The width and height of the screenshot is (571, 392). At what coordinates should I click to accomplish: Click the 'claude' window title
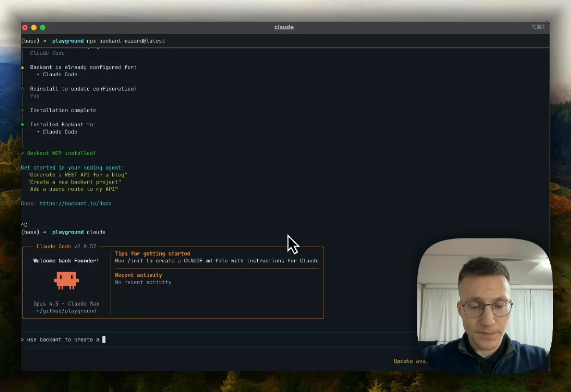(x=284, y=27)
